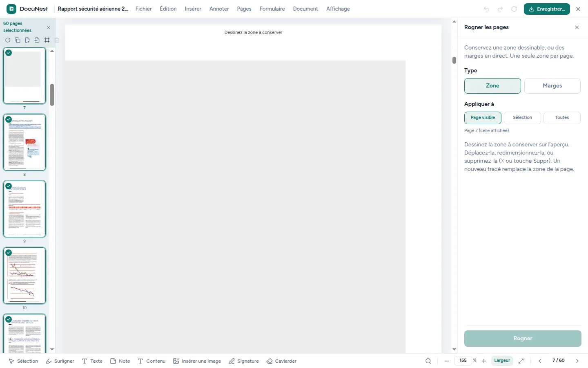Open the Annoter menu
Screen dimensions: 588x368
point(219,9)
